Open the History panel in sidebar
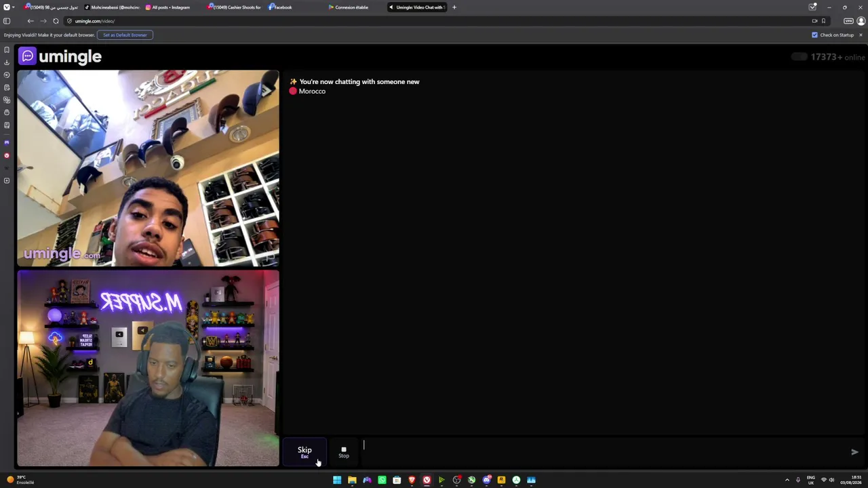Screen dimensions: 868x488 tap(7, 75)
